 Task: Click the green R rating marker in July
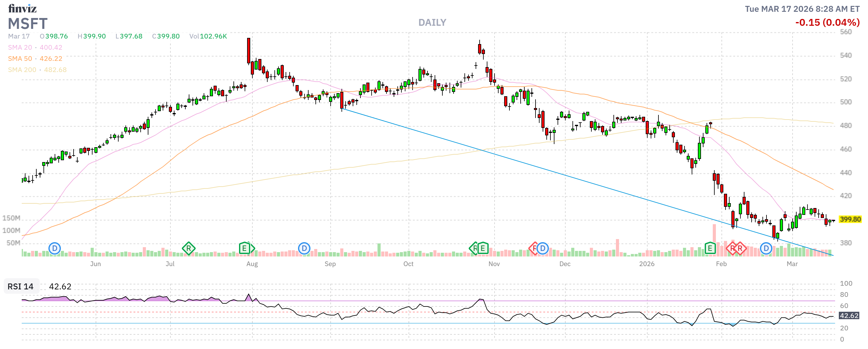pyautogui.click(x=188, y=249)
